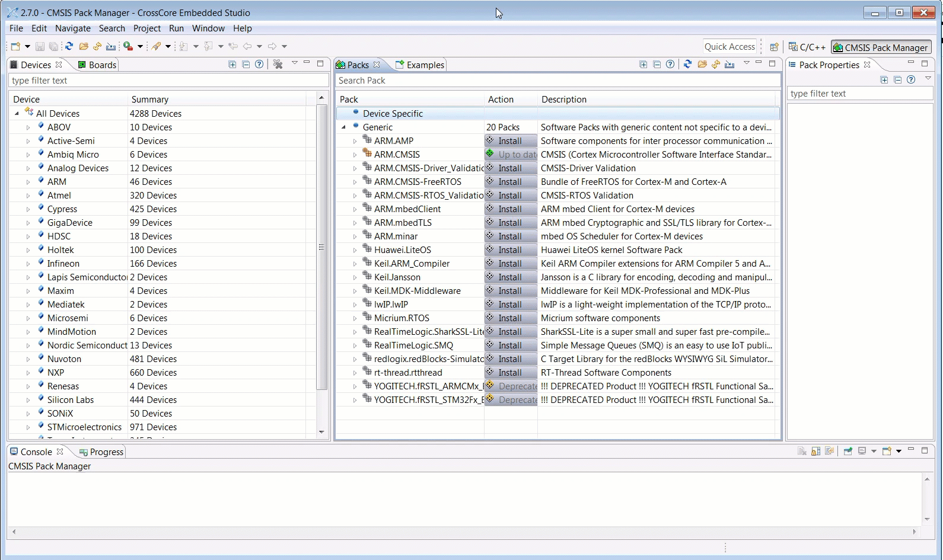The image size is (943, 560).
Task: Close the Pack Properties view tab
Action: tap(867, 65)
